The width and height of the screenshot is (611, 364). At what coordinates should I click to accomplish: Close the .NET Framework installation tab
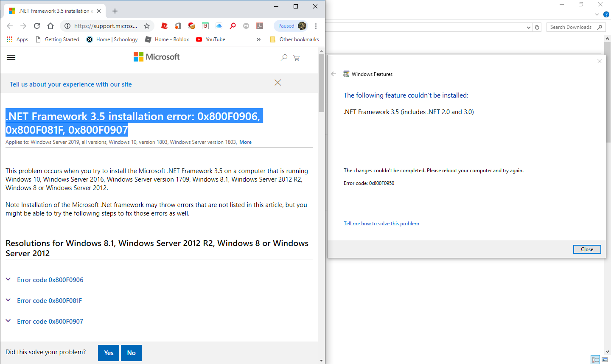click(x=99, y=11)
